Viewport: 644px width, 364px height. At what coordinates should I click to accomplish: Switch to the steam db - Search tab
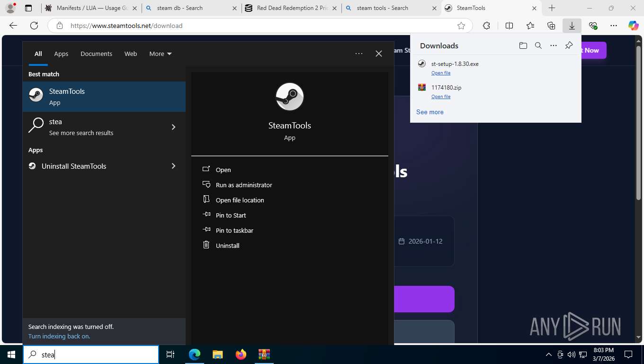[x=191, y=8]
